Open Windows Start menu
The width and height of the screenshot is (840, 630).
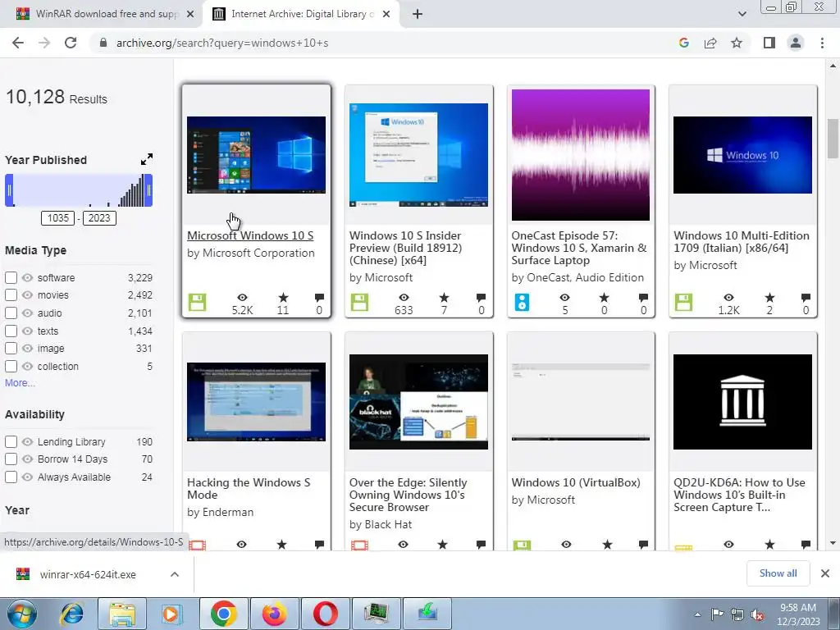(x=22, y=614)
